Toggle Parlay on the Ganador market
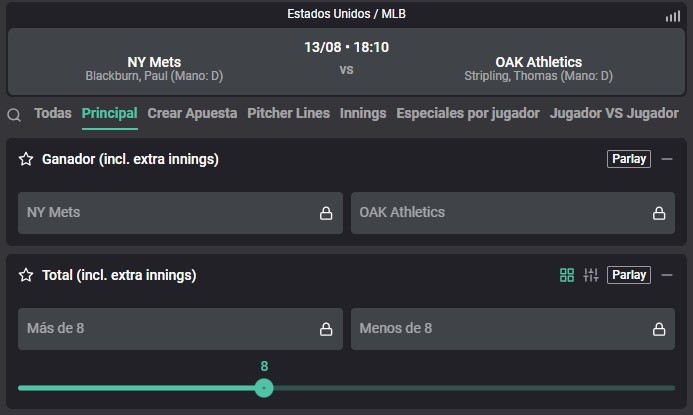This screenshot has width=693, height=415. [x=628, y=159]
